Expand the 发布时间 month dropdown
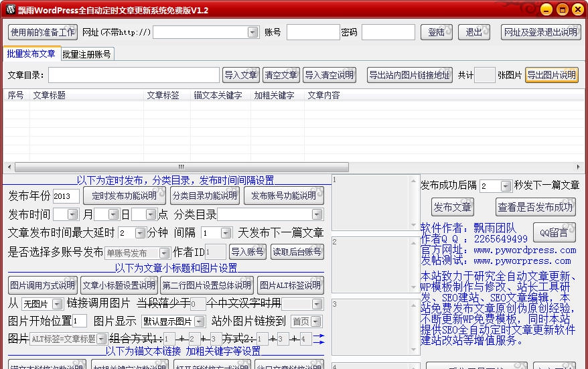Viewport: 588px width, 369px height. [x=72, y=214]
